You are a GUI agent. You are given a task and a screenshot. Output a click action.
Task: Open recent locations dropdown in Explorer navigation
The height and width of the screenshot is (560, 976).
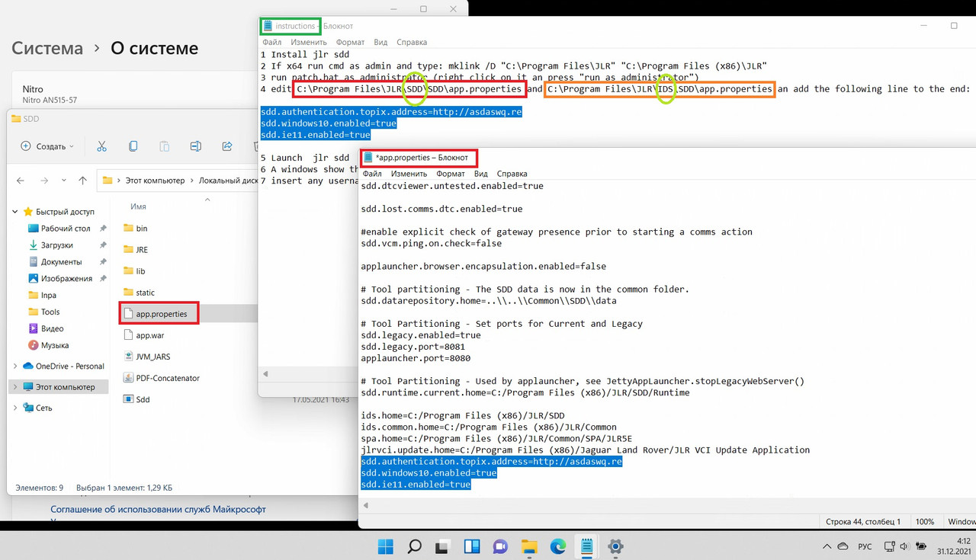[63, 181]
